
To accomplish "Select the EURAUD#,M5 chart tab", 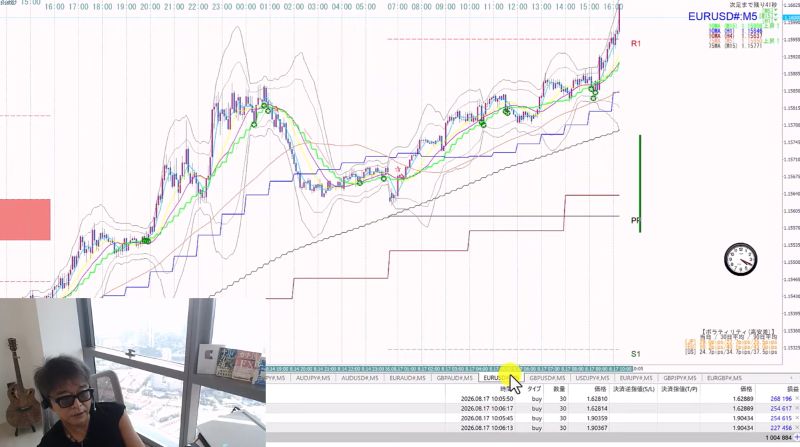I will tap(407, 378).
